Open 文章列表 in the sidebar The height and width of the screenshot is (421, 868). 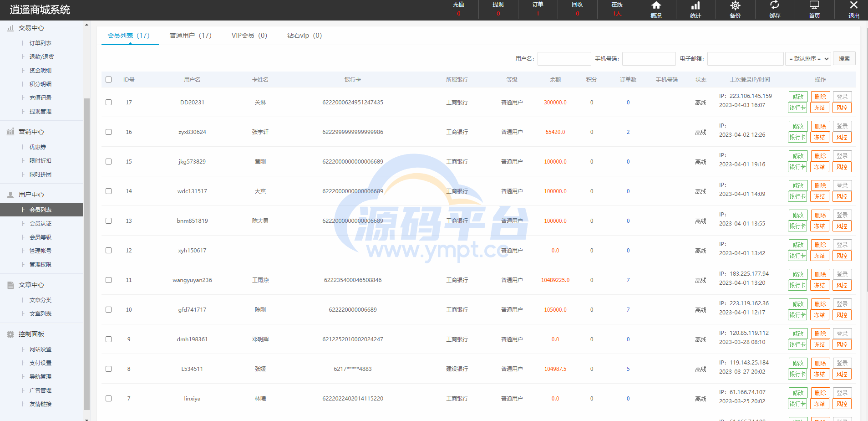[41, 313]
